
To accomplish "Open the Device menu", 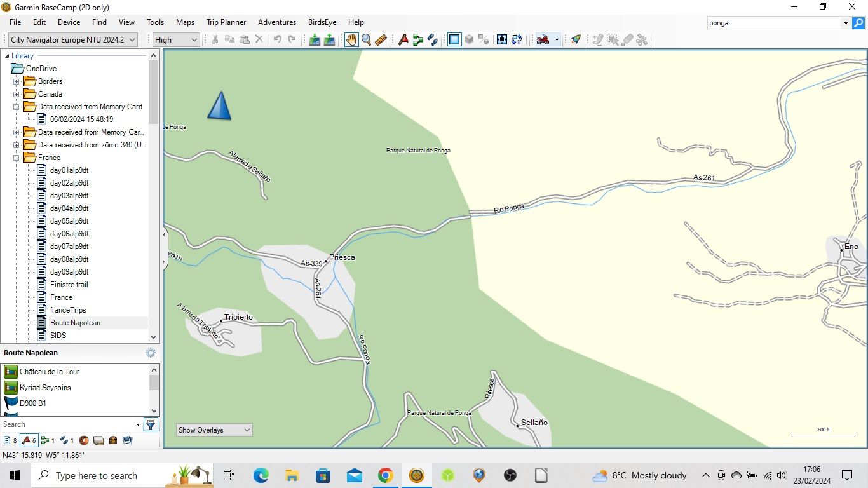I will point(69,22).
